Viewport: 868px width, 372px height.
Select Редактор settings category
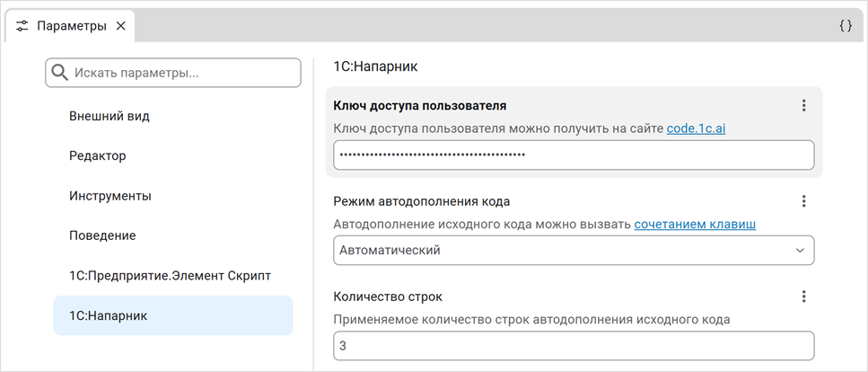tap(172, 155)
